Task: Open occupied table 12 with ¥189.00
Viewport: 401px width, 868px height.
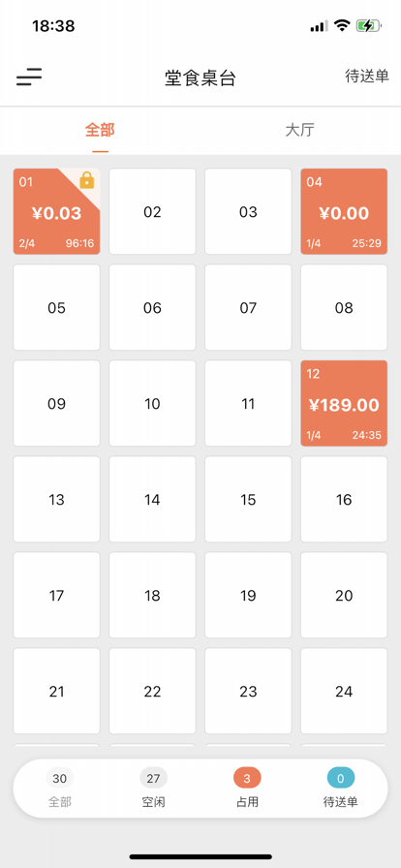Action: 344,403
